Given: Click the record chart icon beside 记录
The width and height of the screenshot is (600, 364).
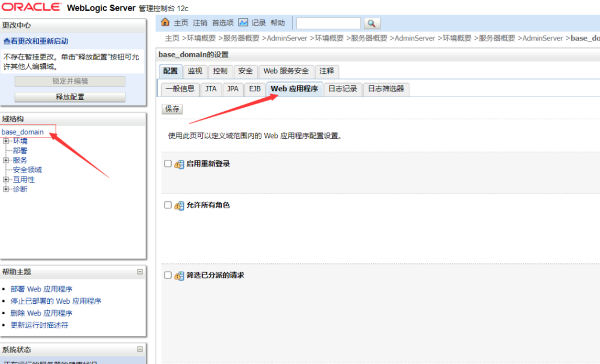Looking at the screenshot, I should click(x=243, y=23).
